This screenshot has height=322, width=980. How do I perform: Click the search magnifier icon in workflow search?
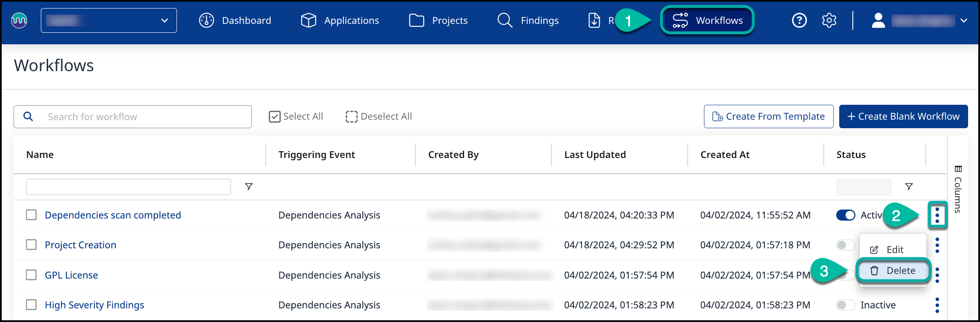click(x=28, y=117)
